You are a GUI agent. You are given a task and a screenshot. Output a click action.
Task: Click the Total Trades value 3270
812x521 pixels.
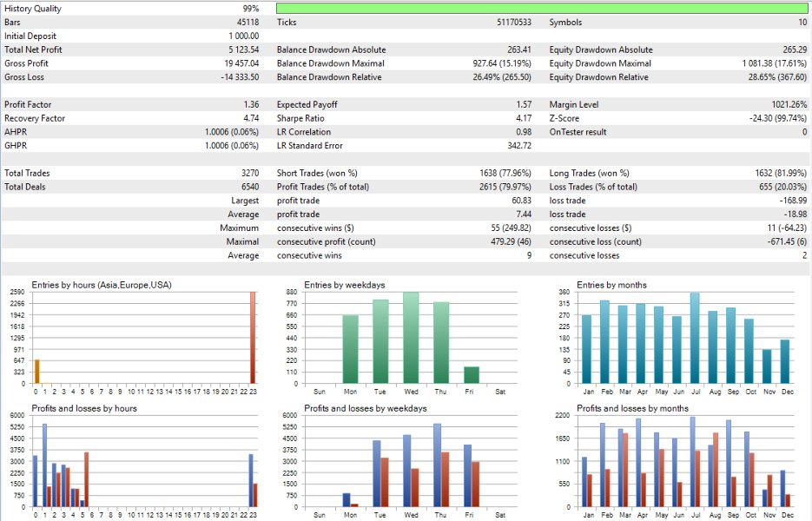(250, 173)
